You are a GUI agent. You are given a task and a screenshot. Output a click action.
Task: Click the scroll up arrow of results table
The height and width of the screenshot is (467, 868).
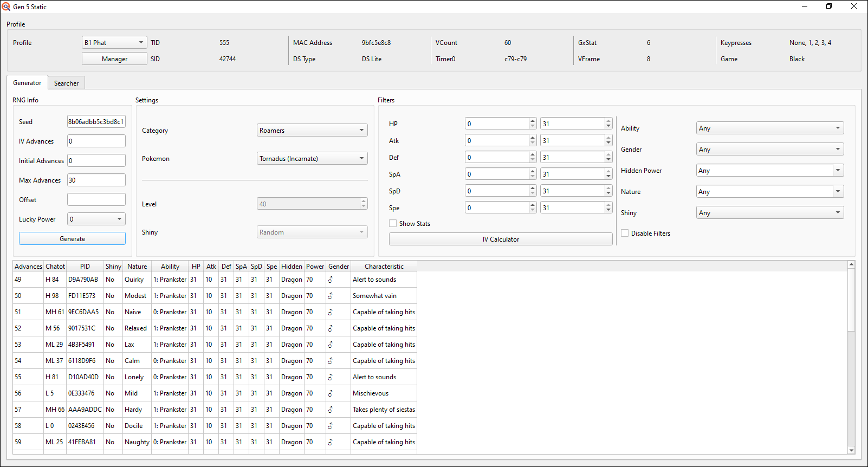coord(851,264)
